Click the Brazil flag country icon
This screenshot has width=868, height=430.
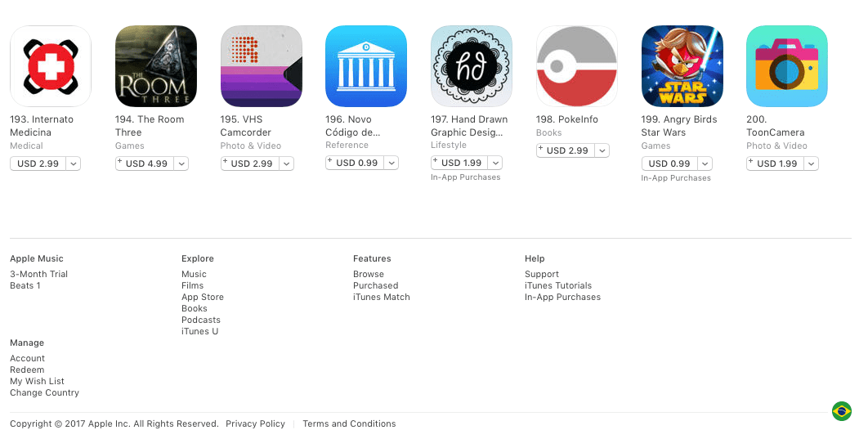pyautogui.click(x=841, y=411)
